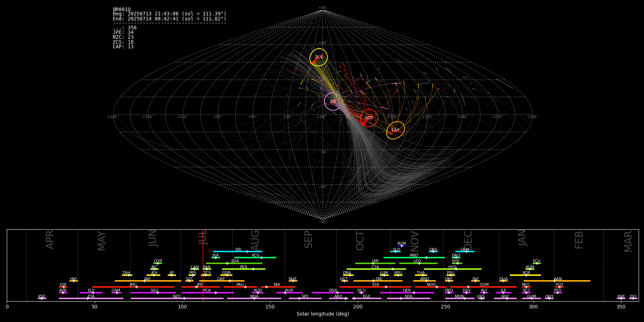Click the EVI shower marker in timeline
Image resolution: width=644 pixels, height=322 pixels.
[633, 298]
